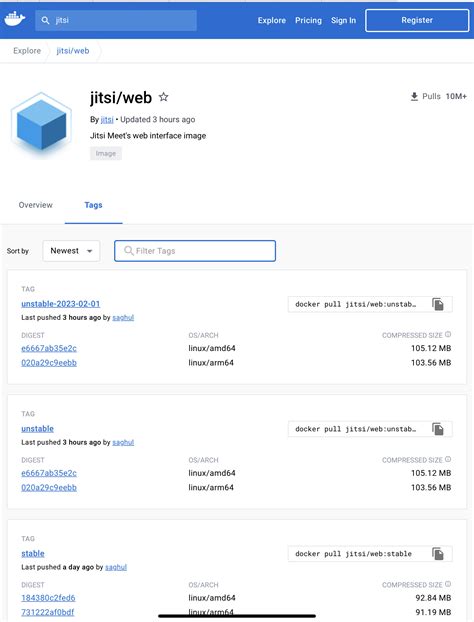
Task: Switch to the Overview tab
Action: pos(35,205)
